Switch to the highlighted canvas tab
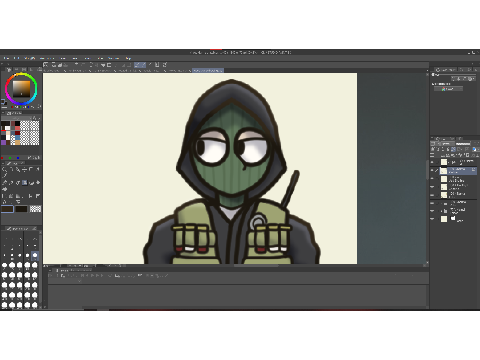480x360 pixels. click(208, 70)
